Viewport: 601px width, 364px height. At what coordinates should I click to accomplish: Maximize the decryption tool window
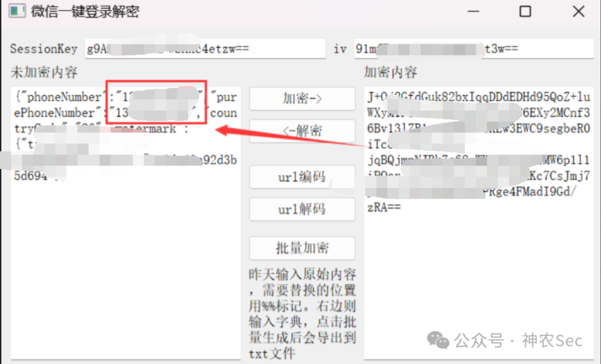tap(525, 12)
